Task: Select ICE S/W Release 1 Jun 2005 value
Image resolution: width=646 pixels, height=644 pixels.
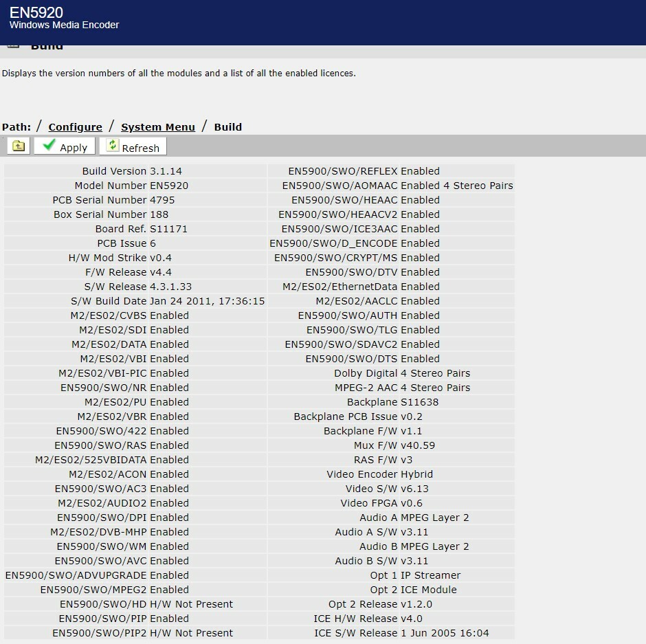Action: tap(445, 633)
